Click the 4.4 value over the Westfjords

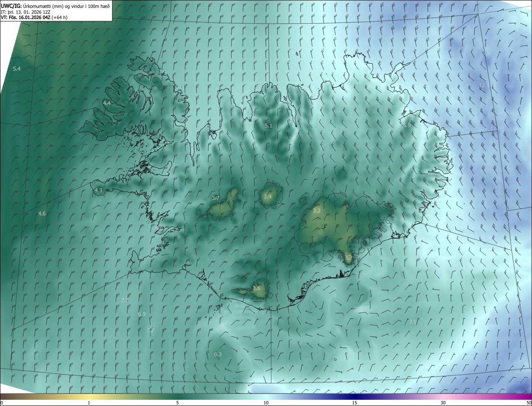click(107, 103)
